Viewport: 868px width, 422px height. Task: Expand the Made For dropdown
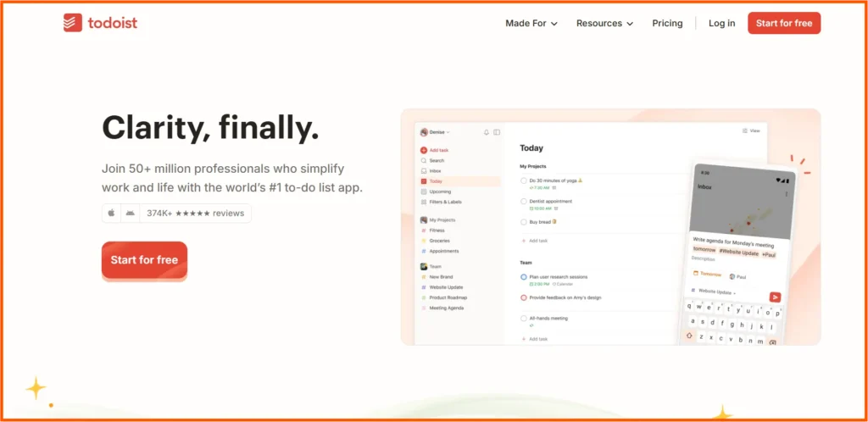(x=531, y=23)
